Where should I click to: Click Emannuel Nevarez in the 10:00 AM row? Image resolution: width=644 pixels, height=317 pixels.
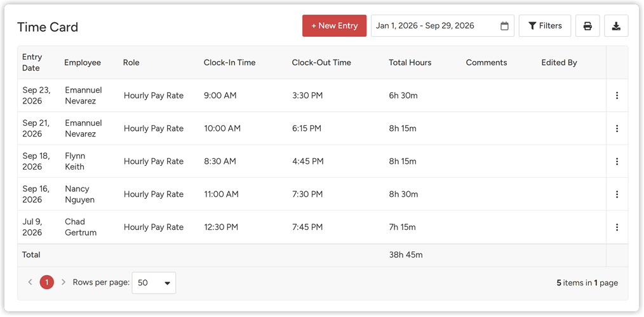pyautogui.click(x=83, y=128)
